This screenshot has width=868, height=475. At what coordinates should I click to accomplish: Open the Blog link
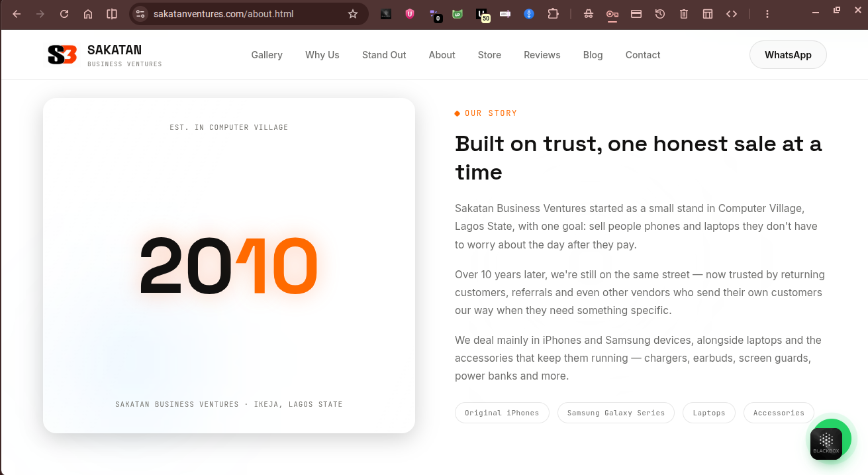pyautogui.click(x=593, y=55)
